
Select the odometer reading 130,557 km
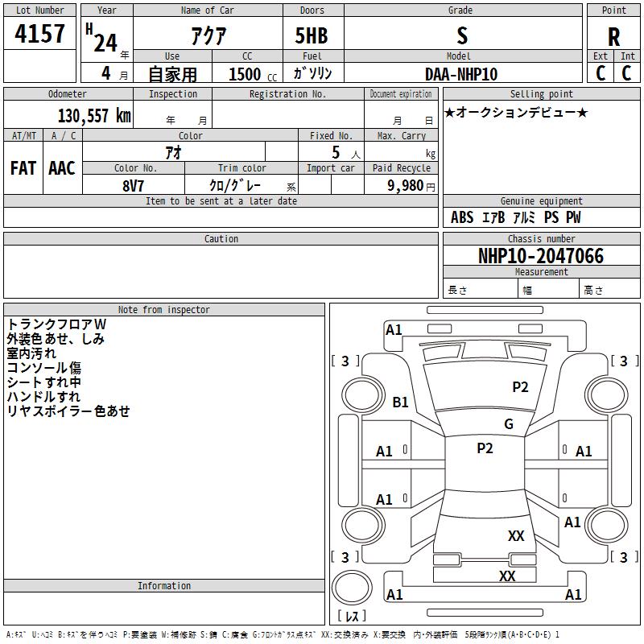[x=94, y=115]
